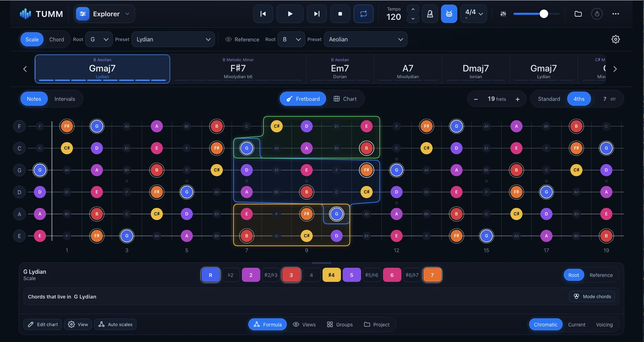This screenshot has width=644, height=342.
Task: Select the Voicing option
Action: click(604, 324)
